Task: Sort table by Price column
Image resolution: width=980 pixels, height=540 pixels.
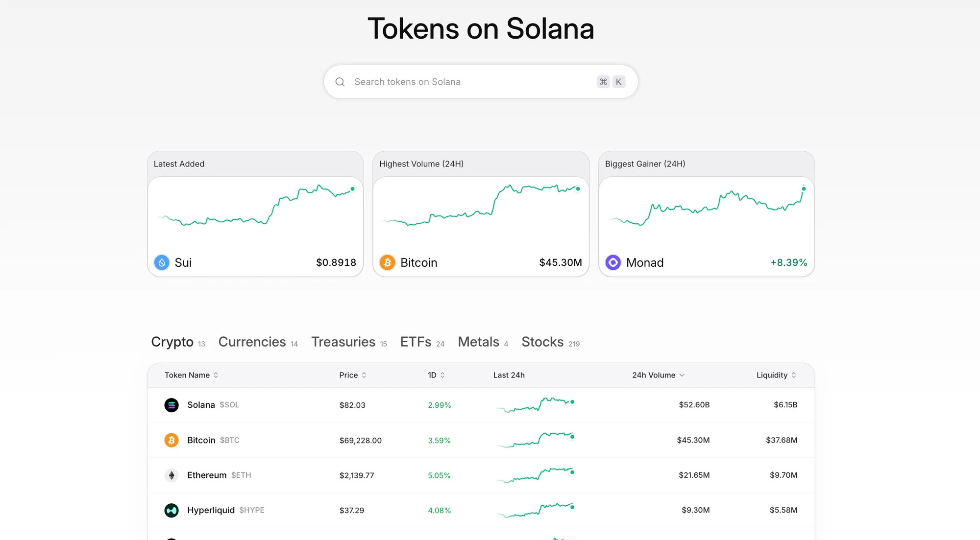Action: tap(353, 375)
